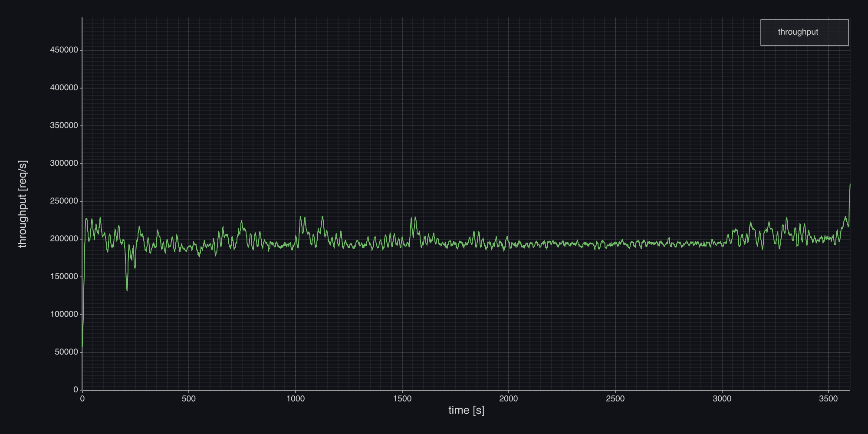The image size is (868, 434).
Task: Select the 450000 y-axis tick label
Action: pos(64,50)
